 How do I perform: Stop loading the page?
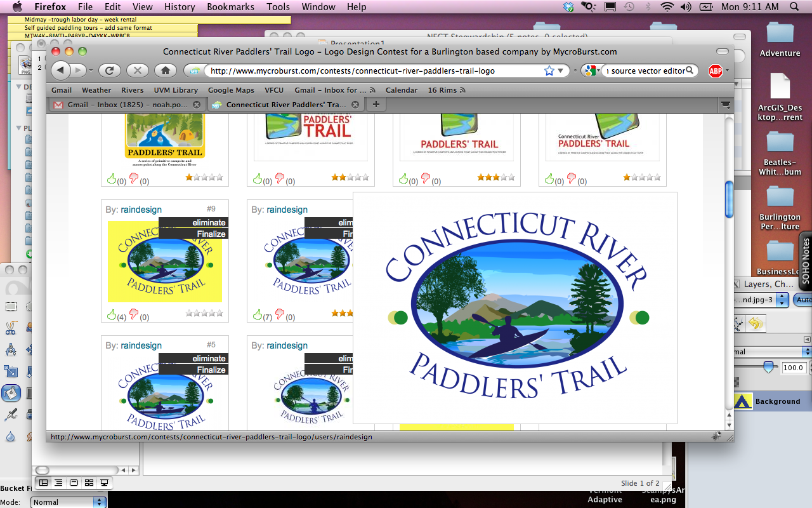[x=138, y=70]
